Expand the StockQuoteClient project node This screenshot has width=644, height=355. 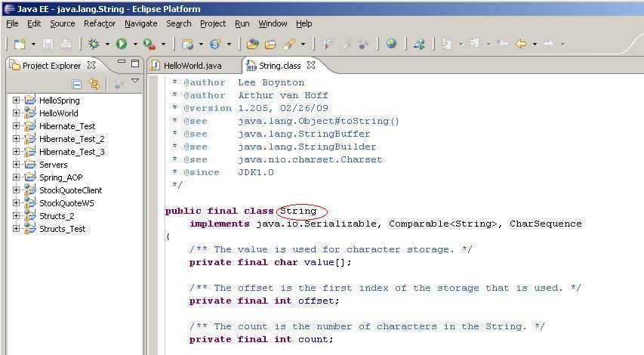(x=16, y=190)
